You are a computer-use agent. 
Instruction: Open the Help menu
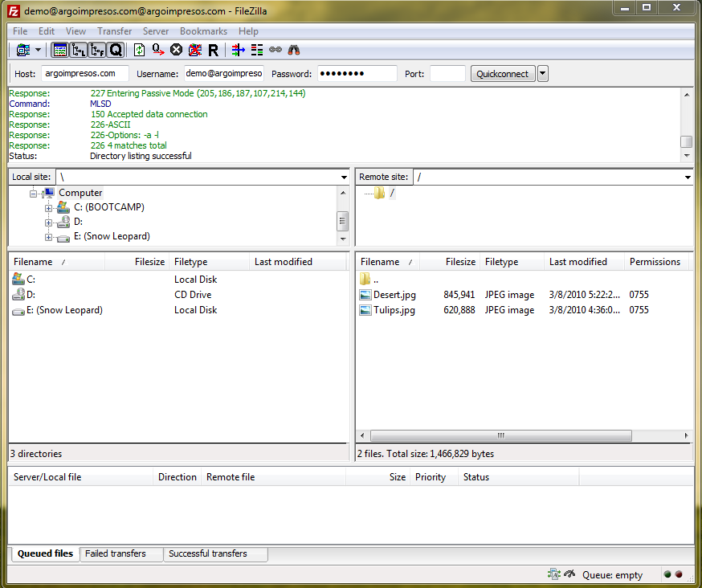pyautogui.click(x=248, y=31)
